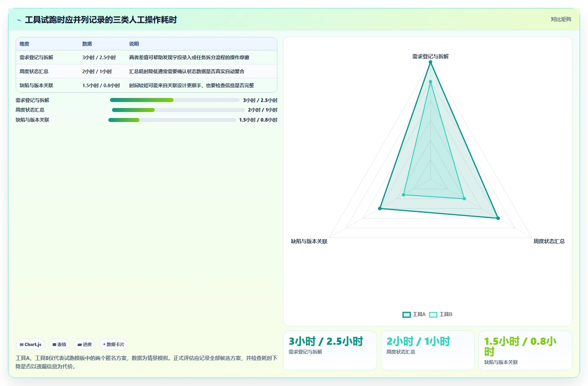Click the footnote starting with 工具A、工具B仅代表
The image size is (588, 386).
(x=146, y=362)
